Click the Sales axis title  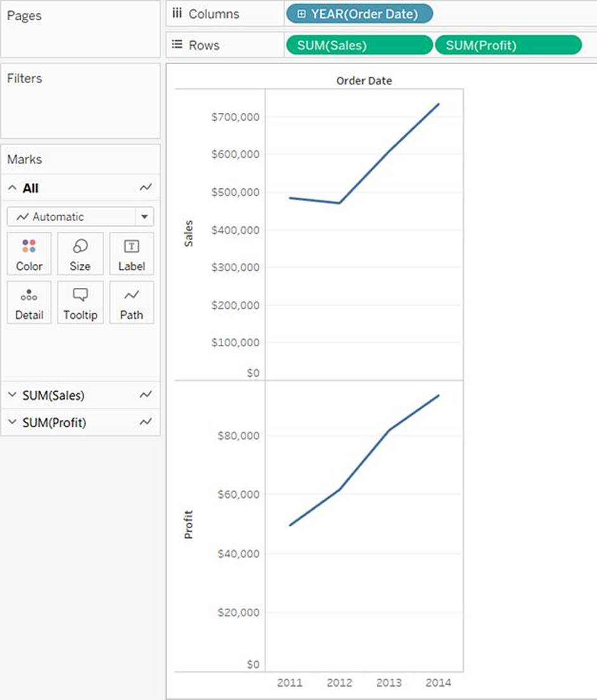click(x=188, y=233)
